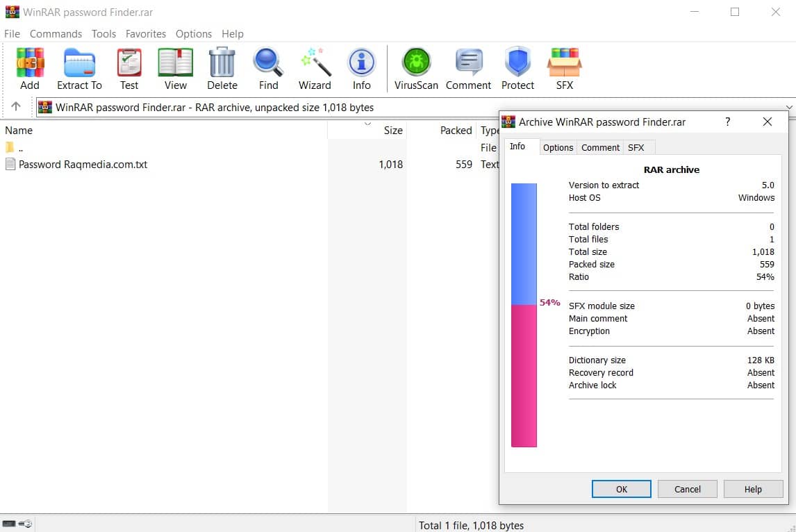The height and width of the screenshot is (532, 796).
Task: Switch to the Options tab in dialog
Action: tap(558, 147)
